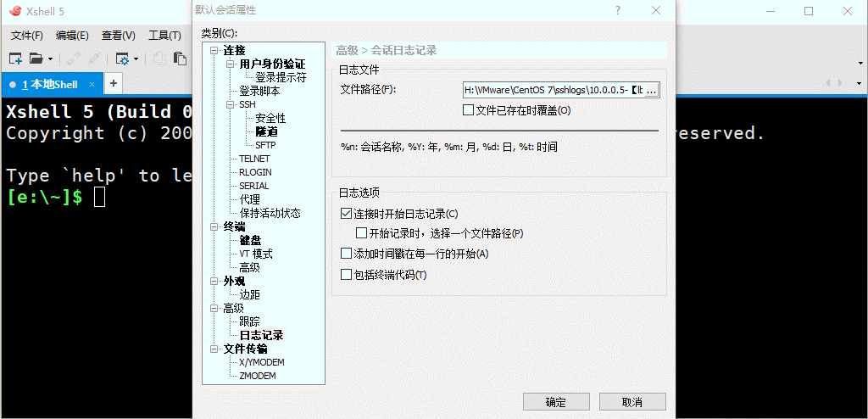Screen dimensions: 868x419
Task: Select 隧道 under SSH
Action: click(x=266, y=132)
